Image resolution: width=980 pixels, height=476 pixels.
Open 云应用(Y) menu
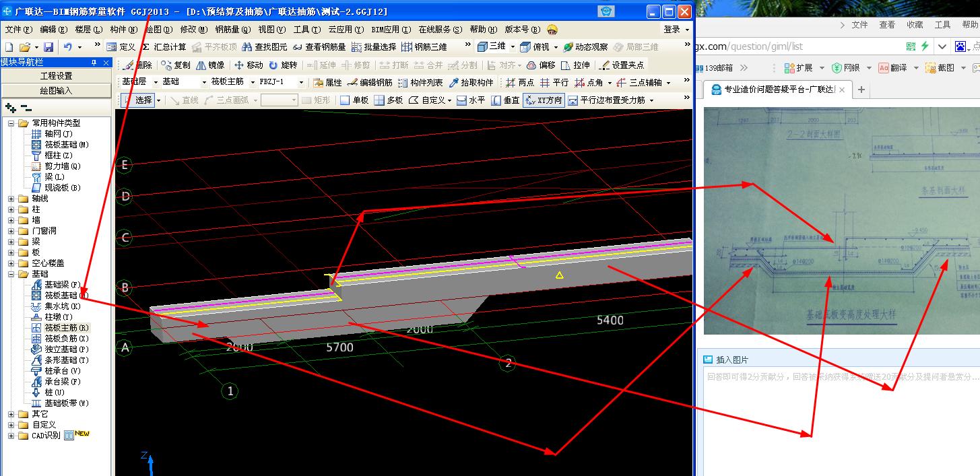click(x=346, y=30)
